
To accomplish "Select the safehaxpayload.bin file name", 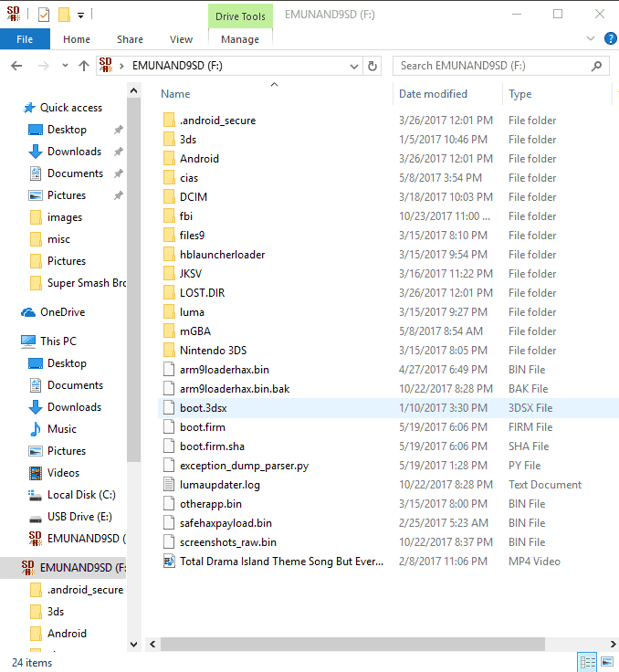I will [x=226, y=523].
